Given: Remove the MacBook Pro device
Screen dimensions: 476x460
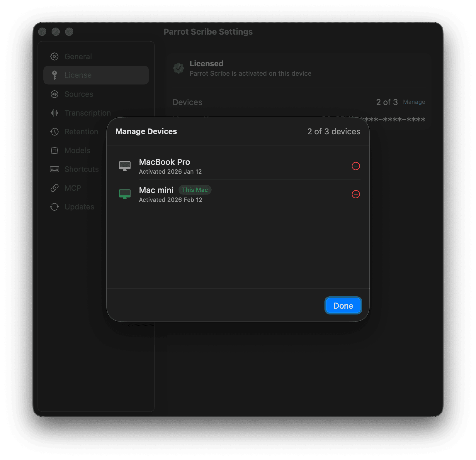Looking at the screenshot, I should pyautogui.click(x=356, y=166).
